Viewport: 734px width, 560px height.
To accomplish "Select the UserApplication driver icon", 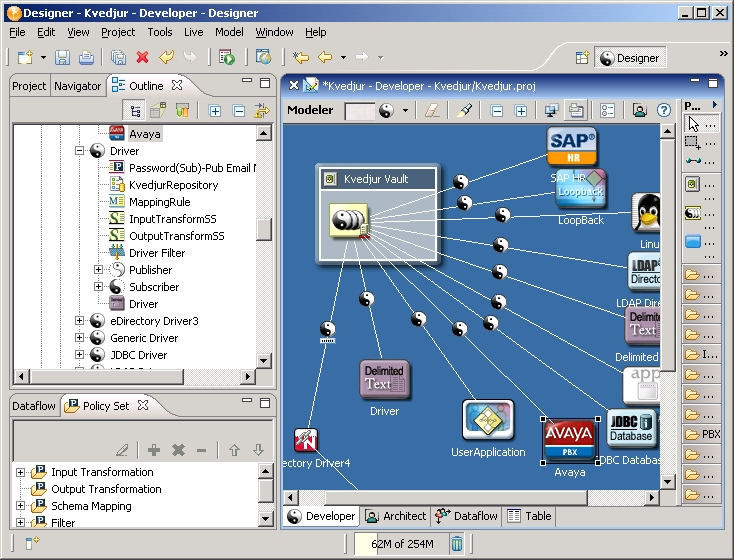I will point(488,420).
